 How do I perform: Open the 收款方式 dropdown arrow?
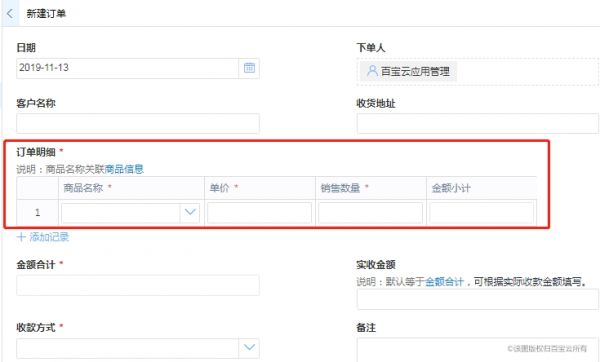click(x=249, y=347)
